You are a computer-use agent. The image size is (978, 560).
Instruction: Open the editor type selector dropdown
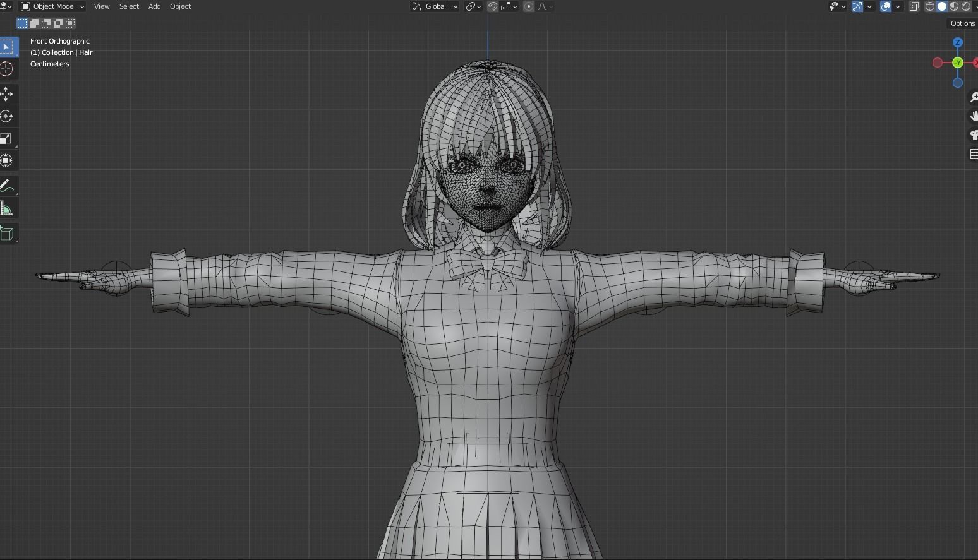(x=6, y=6)
